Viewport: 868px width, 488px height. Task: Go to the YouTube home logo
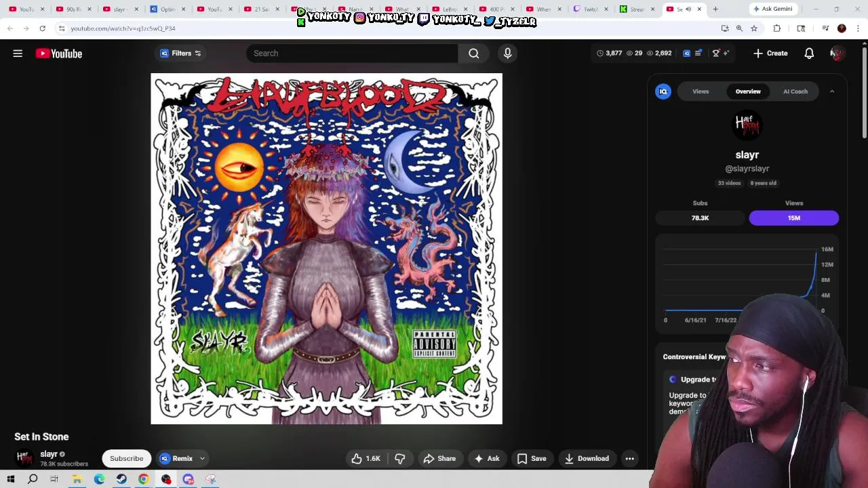(59, 54)
